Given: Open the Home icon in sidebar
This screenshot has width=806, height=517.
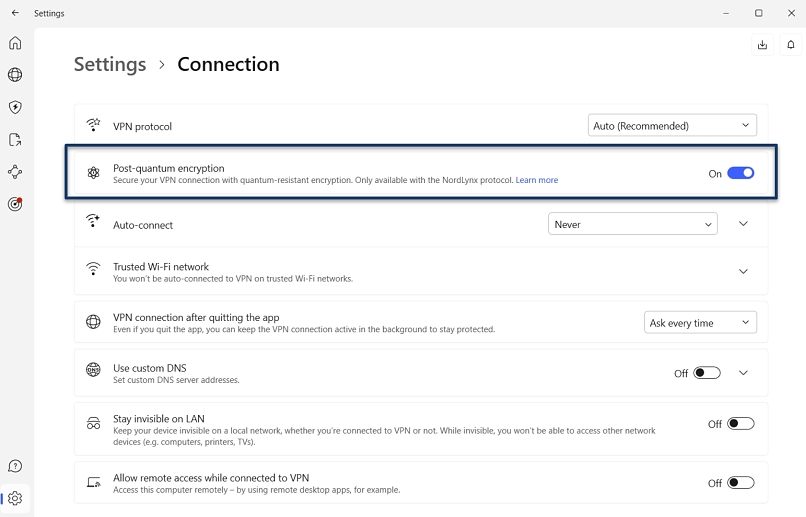Looking at the screenshot, I should [15, 43].
